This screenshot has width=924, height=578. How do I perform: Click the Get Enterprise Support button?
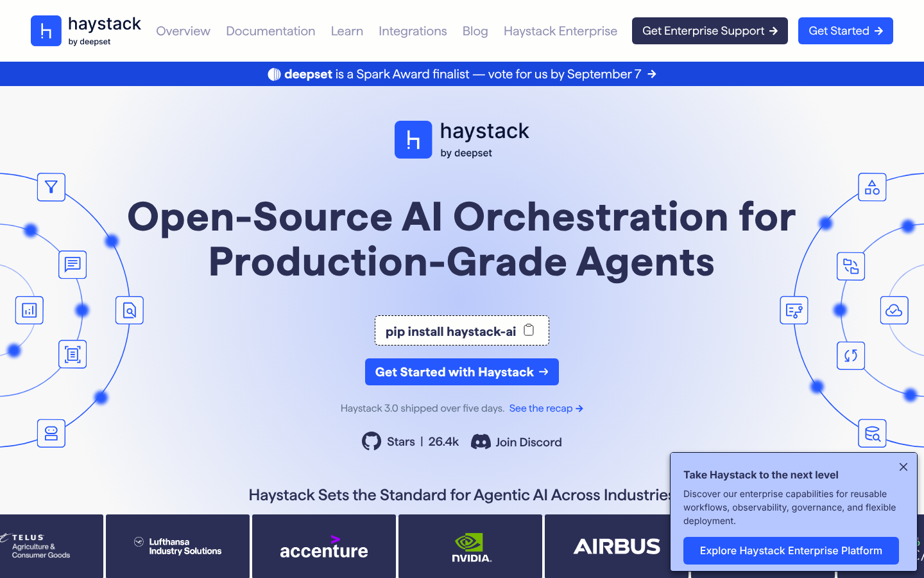coord(710,31)
